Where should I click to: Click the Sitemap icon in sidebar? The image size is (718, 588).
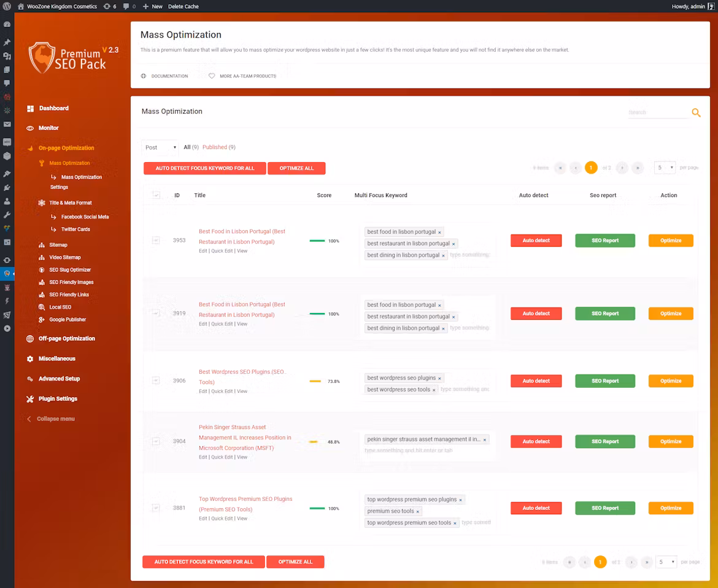click(x=42, y=245)
